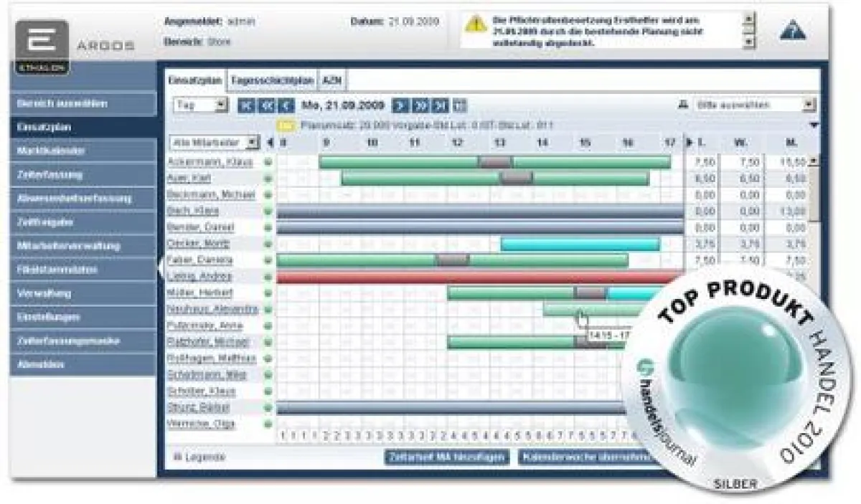This screenshot has height=504, width=861.
Task: Open the calendar picker icon after navigation arrows
Action: pyautogui.click(x=460, y=105)
